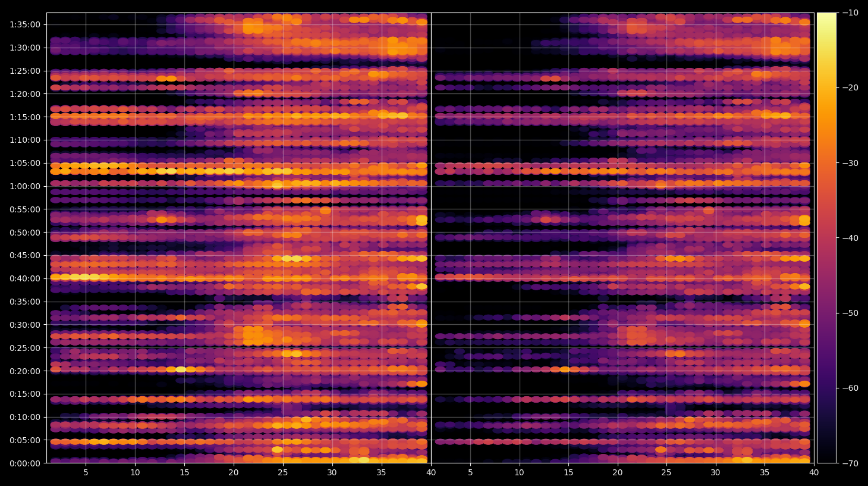Click the 0:45:00 time axis label
The image size is (868, 486).
pyautogui.click(x=25, y=255)
